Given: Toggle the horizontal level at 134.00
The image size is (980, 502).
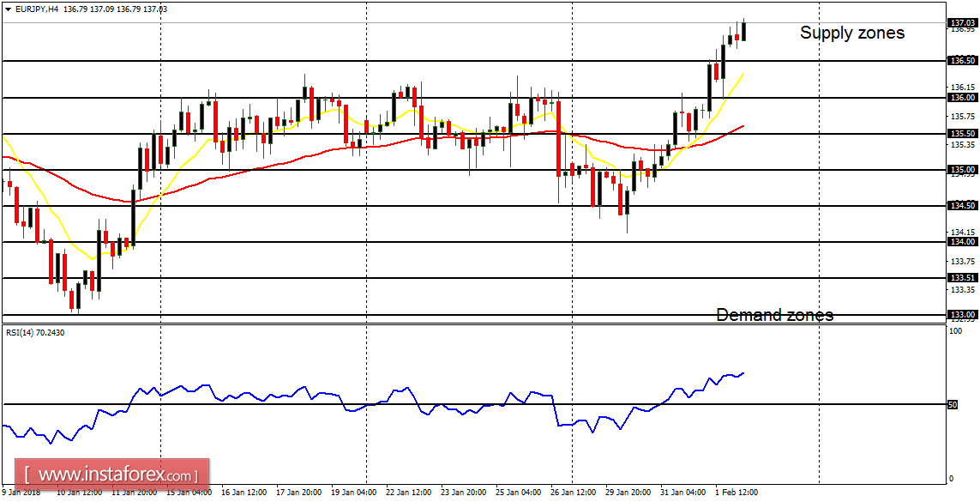Looking at the screenshot, I should [429, 242].
